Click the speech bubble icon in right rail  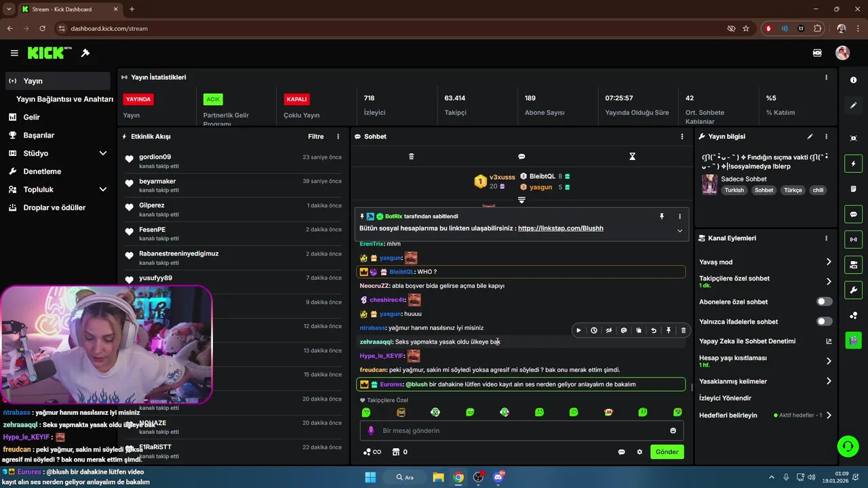[x=853, y=214]
